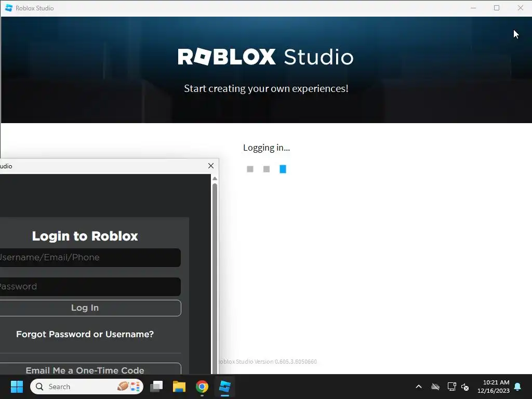The width and height of the screenshot is (532, 399).
Task: Show hidden system tray icons
Action: pyautogui.click(x=419, y=387)
